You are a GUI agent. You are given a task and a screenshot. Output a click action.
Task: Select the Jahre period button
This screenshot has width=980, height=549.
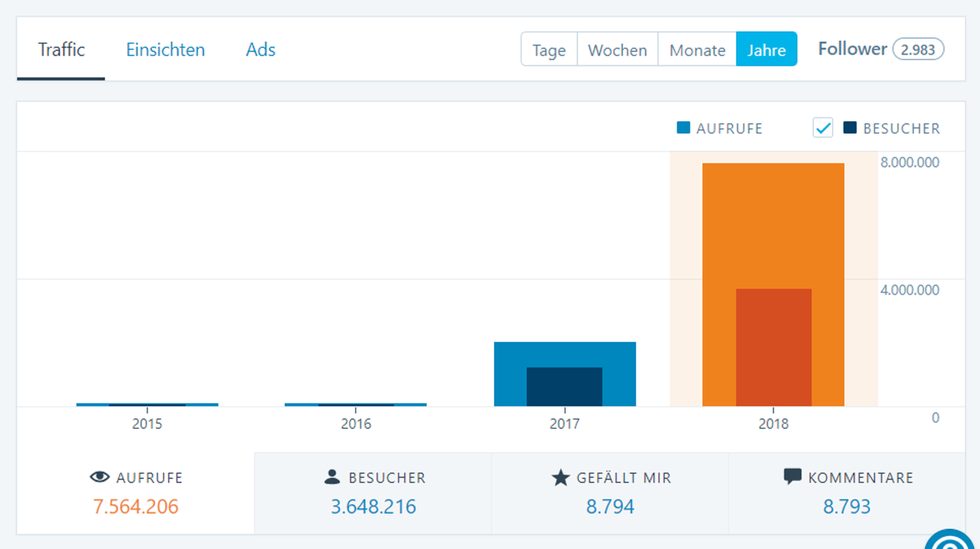766,49
